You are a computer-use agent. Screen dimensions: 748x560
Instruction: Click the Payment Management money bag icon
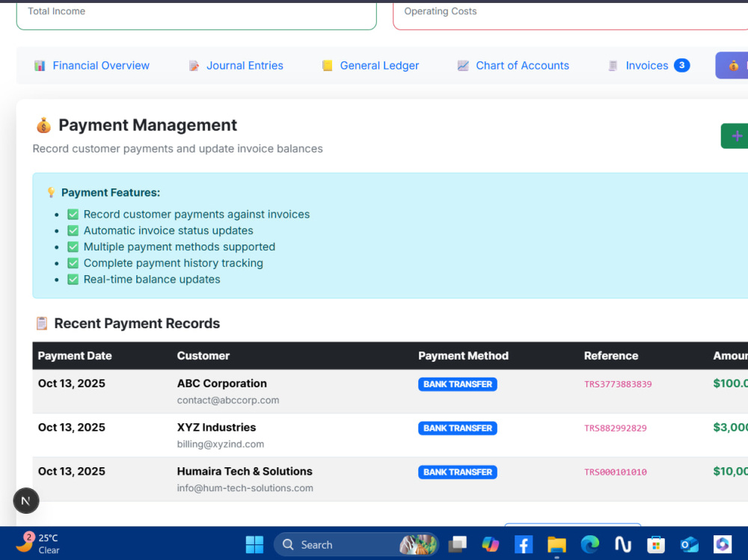click(x=43, y=126)
